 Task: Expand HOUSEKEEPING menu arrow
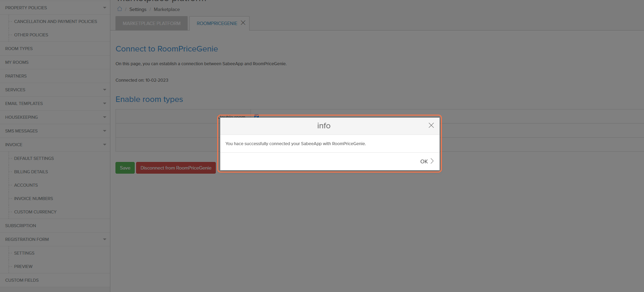[x=104, y=117]
